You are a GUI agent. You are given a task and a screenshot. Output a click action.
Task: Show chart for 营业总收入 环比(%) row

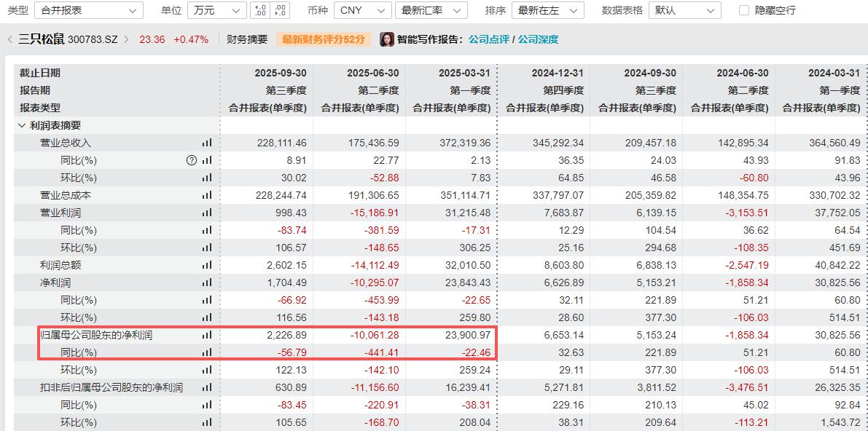tap(207, 178)
